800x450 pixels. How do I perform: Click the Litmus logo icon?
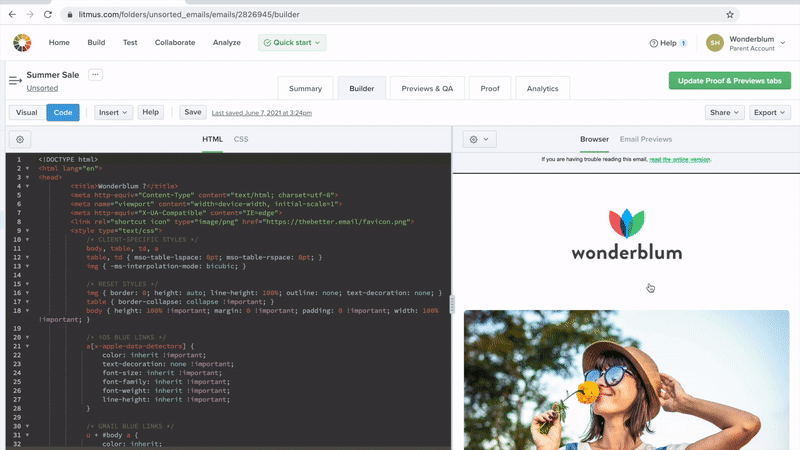pos(22,43)
